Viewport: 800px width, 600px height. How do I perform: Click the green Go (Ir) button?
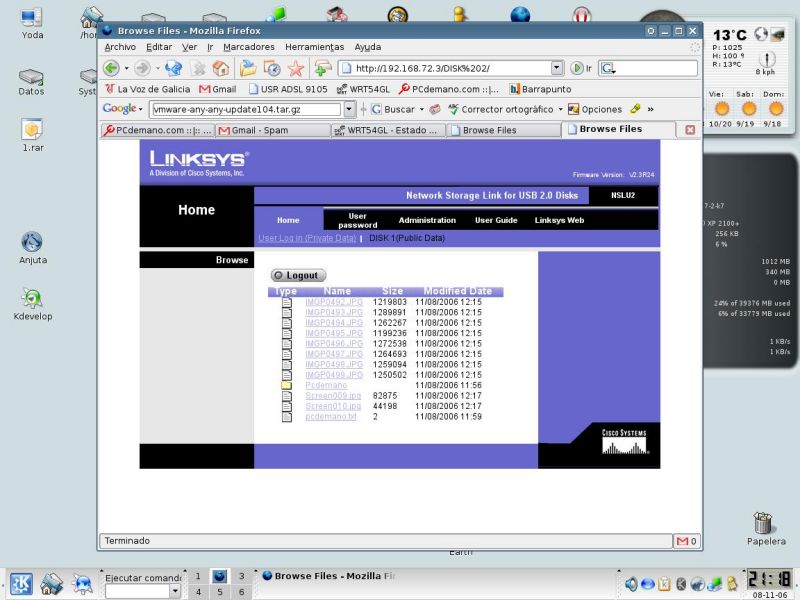click(581, 68)
